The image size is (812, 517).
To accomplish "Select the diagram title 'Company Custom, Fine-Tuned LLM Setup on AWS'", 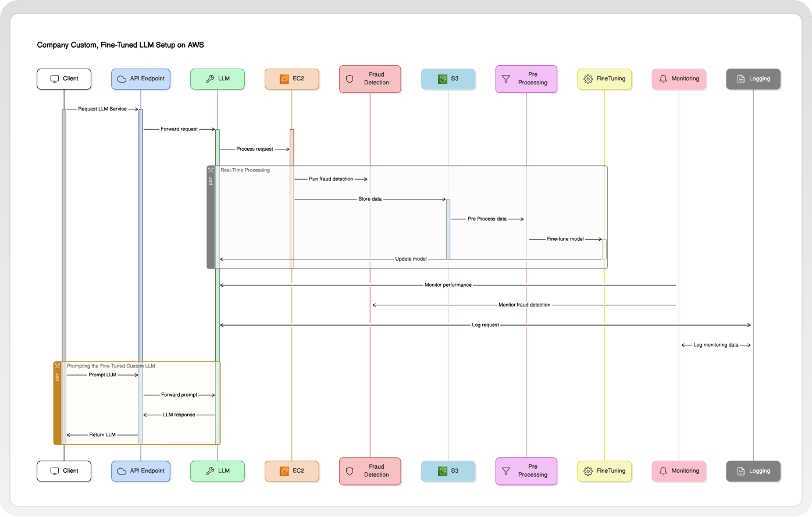I will [120, 45].
